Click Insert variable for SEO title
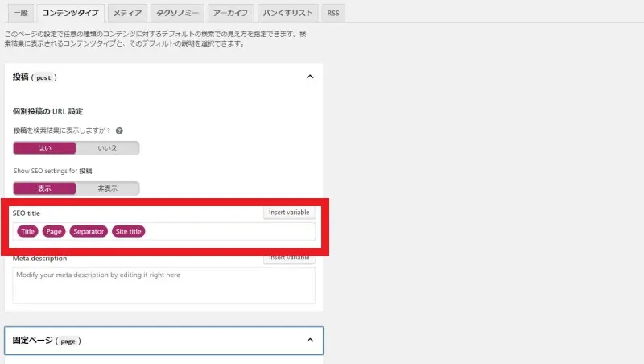 288,213
